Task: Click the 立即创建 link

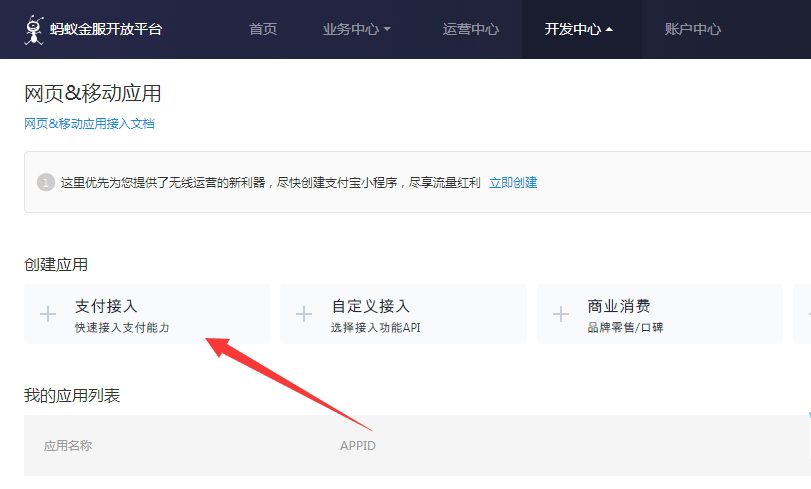Action: point(513,183)
